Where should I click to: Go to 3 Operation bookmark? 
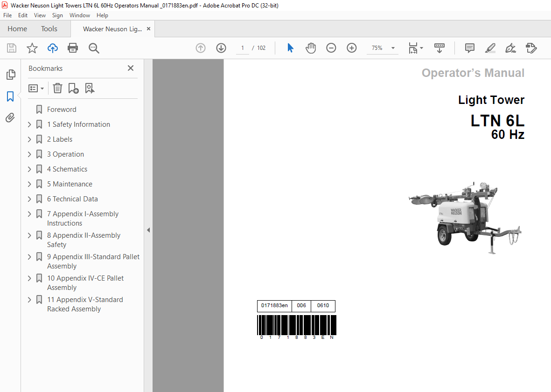(65, 154)
